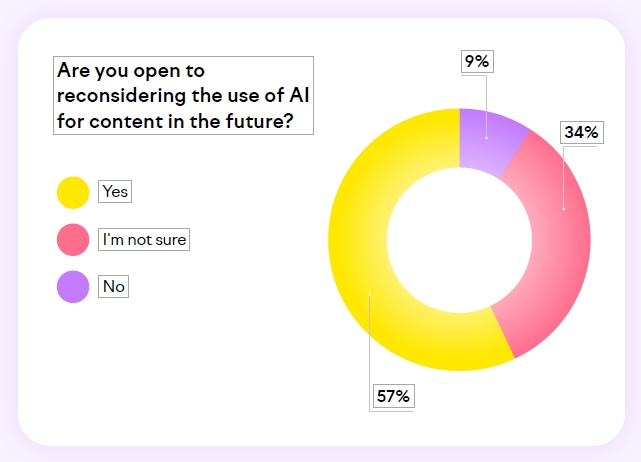The width and height of the screenshot is (641, 462).
Task: Click the purple No legend circle
Action: (x=73, y=287)
